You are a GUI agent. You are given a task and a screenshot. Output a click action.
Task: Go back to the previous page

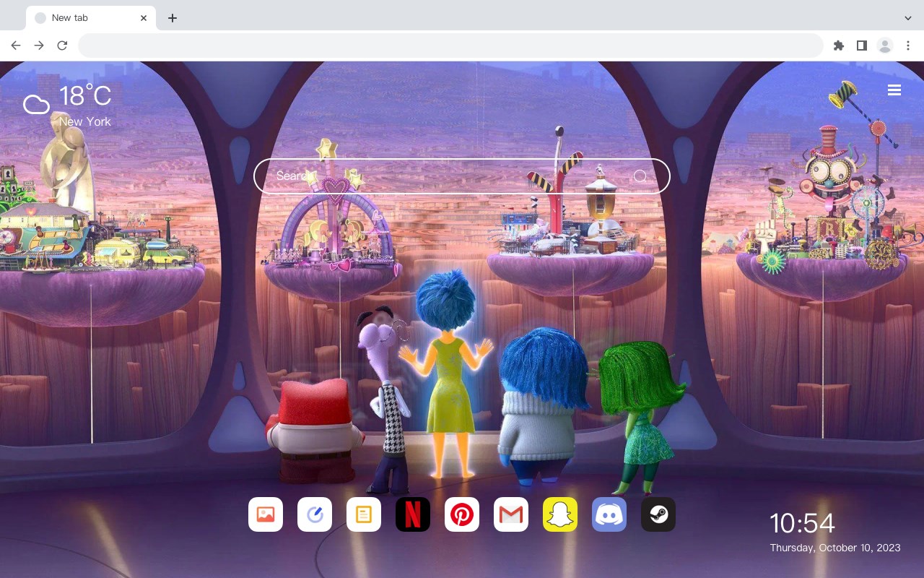tap(16, 46)
